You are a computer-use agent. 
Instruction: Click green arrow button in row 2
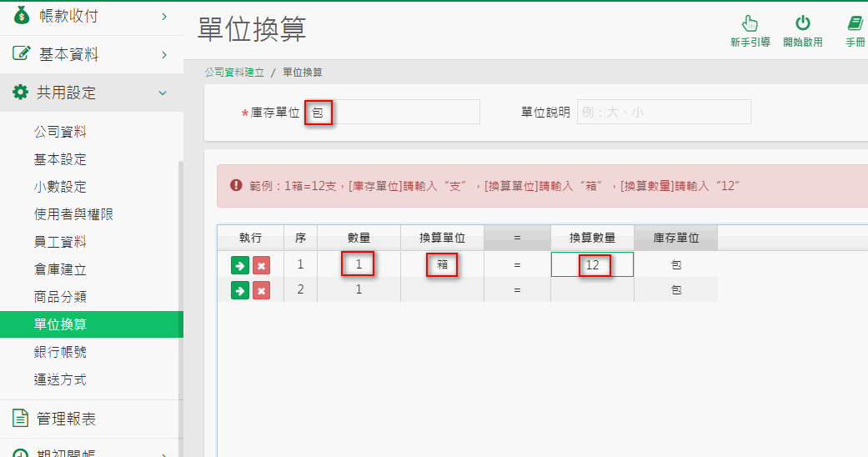239,290
